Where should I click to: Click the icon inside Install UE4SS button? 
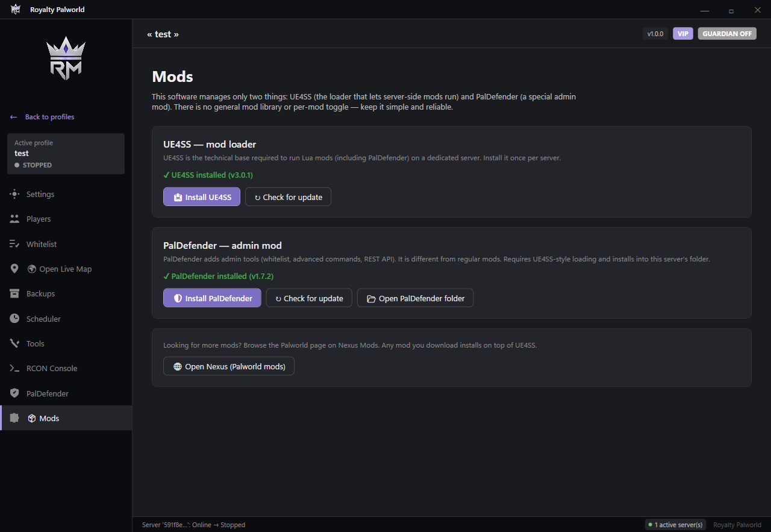click(x=178, y=197)
